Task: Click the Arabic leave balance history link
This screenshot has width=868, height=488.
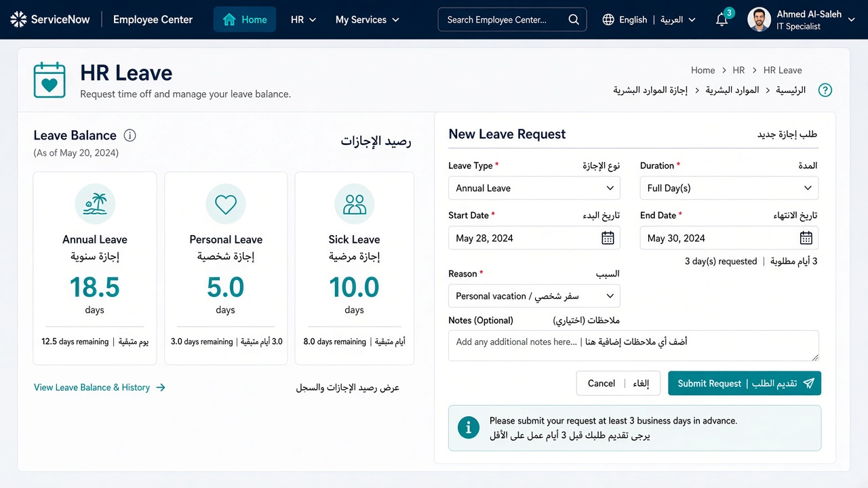Action: (348, 388)
